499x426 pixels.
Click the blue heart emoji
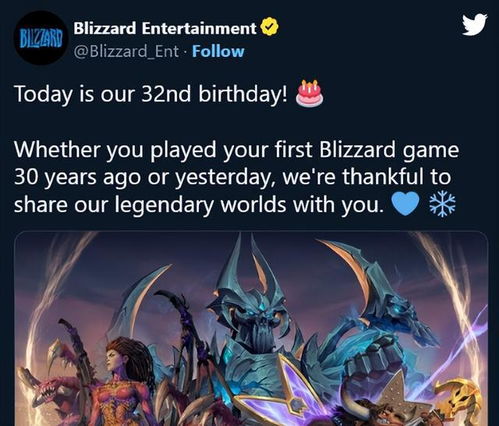tap(405, 204)
